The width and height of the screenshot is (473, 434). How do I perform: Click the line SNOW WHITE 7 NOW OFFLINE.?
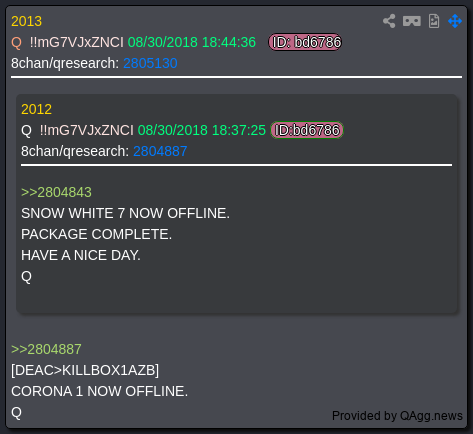coord(125,213)
